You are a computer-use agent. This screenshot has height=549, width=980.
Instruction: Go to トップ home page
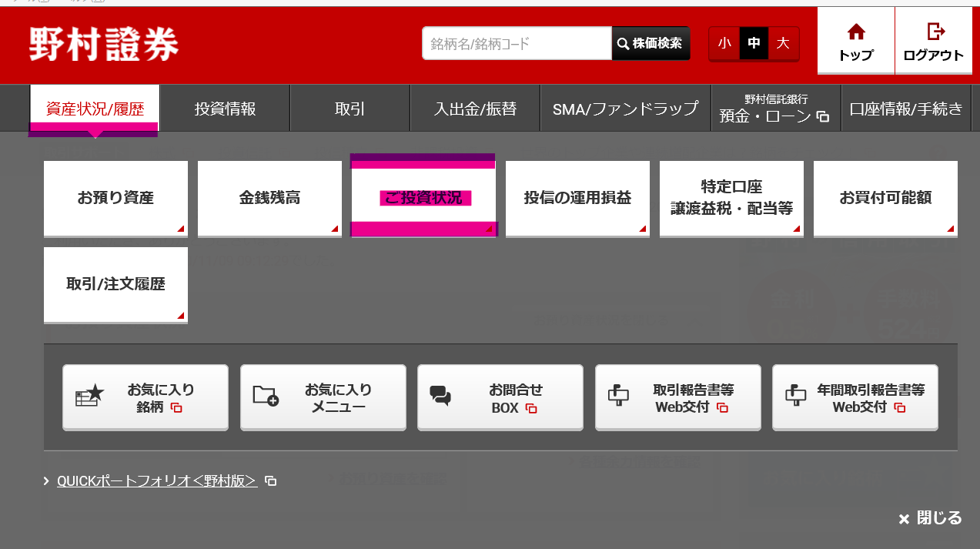pos(856,42)
